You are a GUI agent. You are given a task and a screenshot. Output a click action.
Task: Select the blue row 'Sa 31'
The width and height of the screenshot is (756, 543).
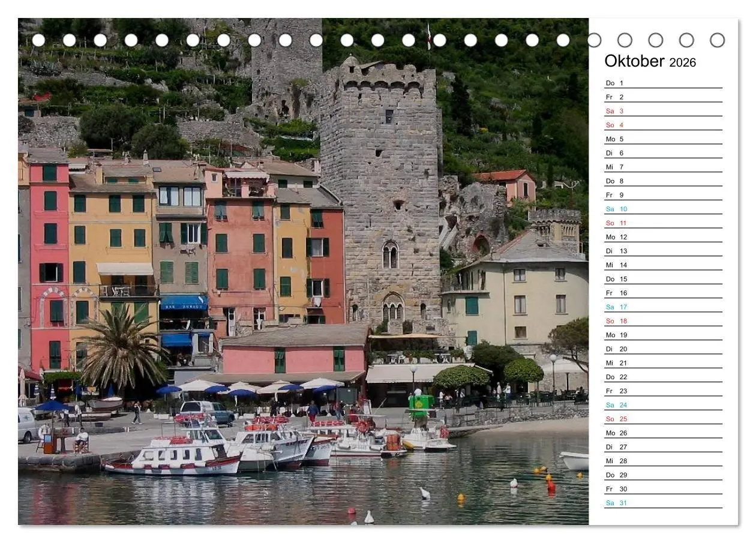(663, 502)
